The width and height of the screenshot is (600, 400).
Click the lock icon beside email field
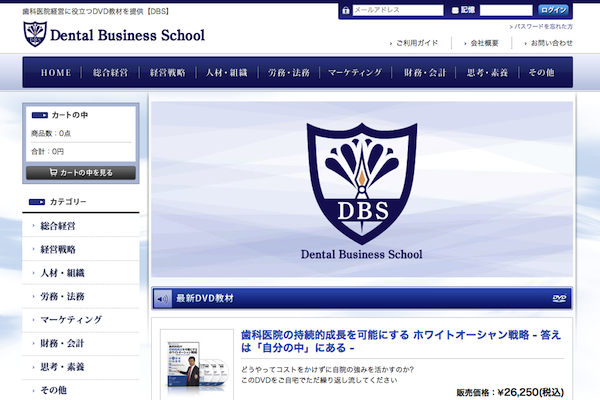click(346, 10)
